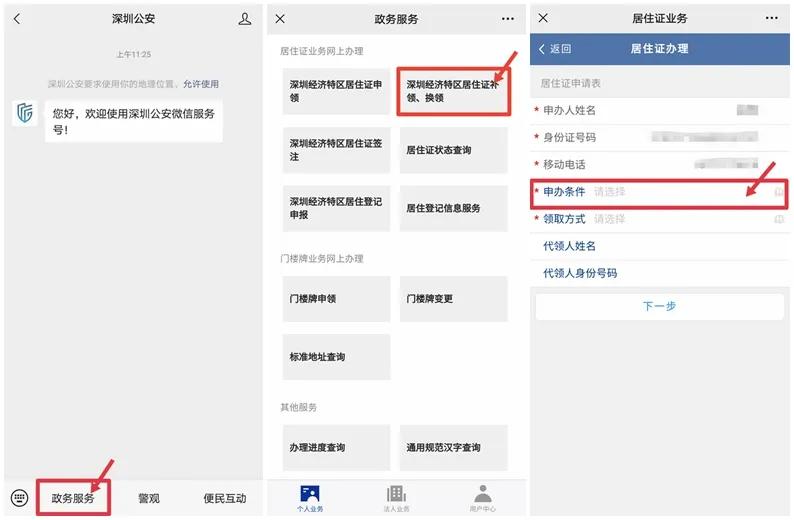Screen dimensions: 794x520
Task: Open 标准地址查询
Action: pyautogui.click(x=336, y=357)
